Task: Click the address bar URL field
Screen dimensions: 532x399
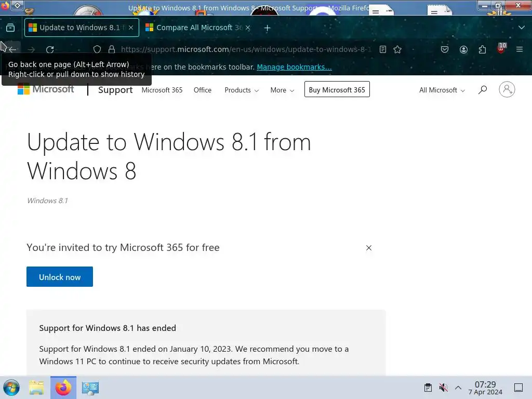Action: (246, 49)
